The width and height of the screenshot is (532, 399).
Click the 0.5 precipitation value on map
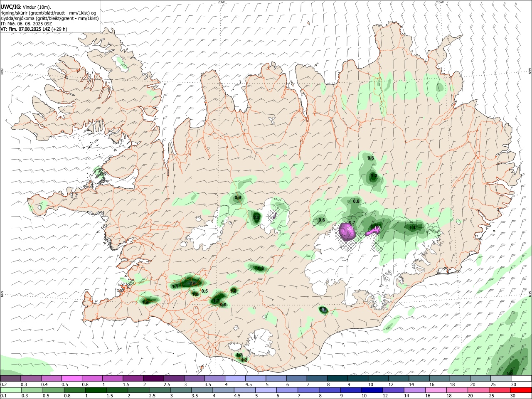[x=204, y=291]
